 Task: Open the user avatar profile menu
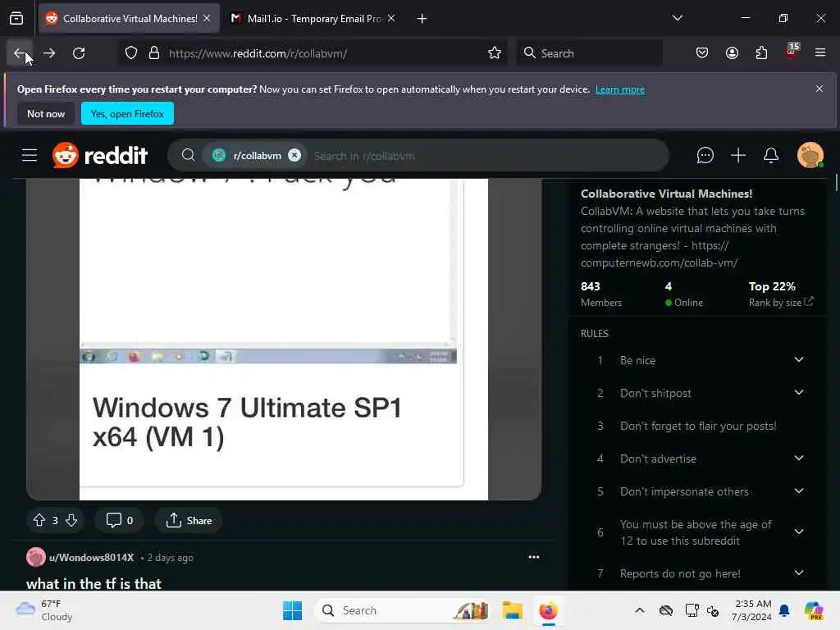810,155
